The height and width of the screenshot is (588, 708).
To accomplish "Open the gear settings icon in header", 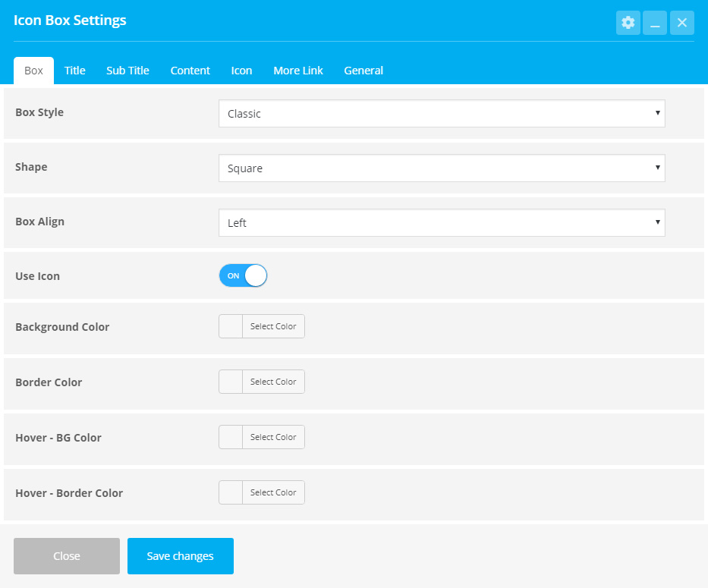I will (628, 23).
